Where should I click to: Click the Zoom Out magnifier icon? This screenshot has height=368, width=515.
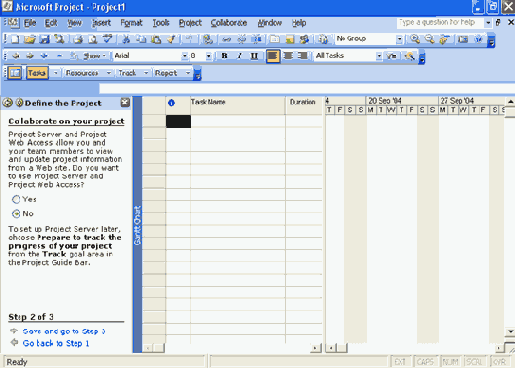tap(429, 39)
